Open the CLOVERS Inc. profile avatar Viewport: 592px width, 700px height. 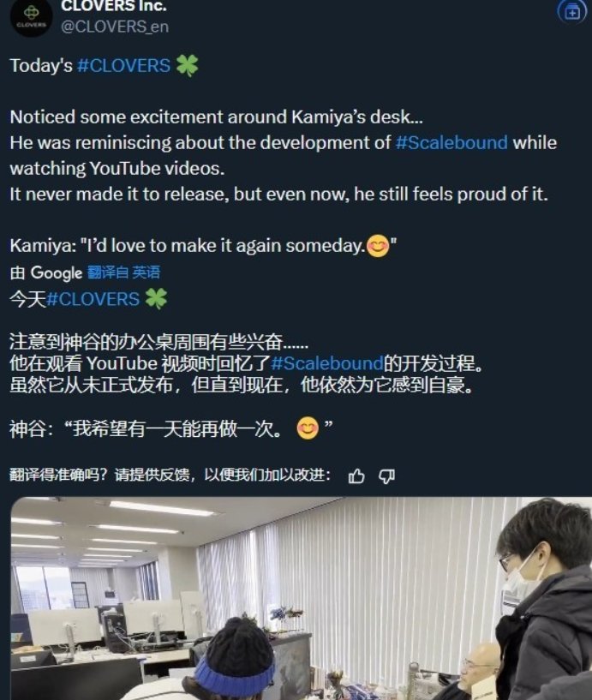[31, 16]
